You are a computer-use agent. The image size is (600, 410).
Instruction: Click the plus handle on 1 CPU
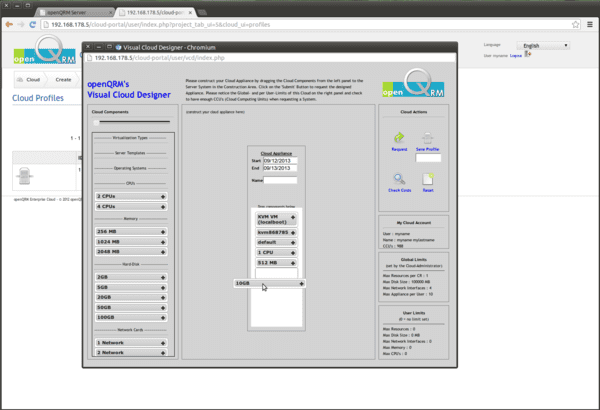pos(293,253)
